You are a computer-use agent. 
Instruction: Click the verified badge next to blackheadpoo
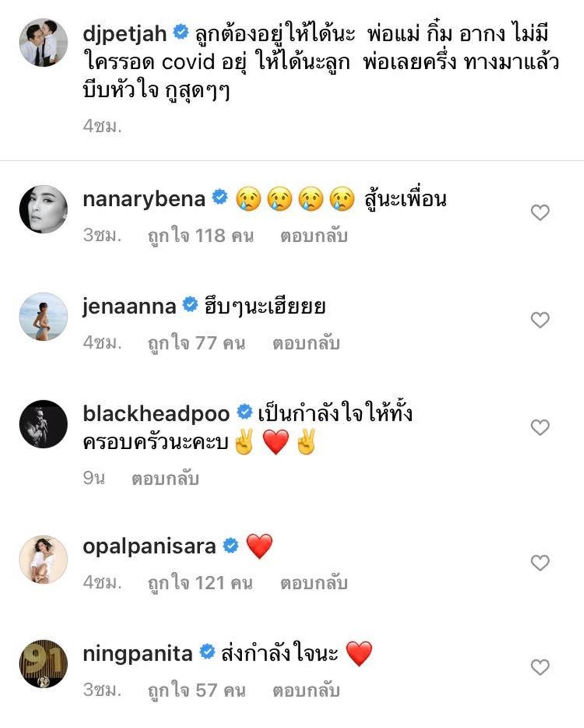click(245, 412)
